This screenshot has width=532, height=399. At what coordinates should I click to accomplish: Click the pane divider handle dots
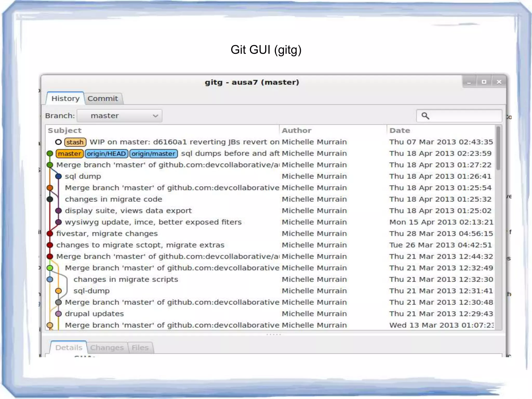(x=274, y=334)
